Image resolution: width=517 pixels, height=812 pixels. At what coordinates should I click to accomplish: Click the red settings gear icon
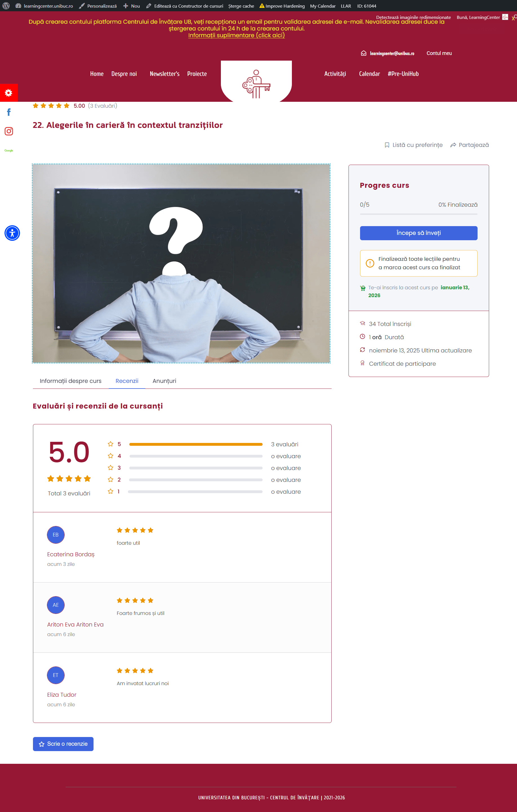pyautogui.click(x=9, y=93)
